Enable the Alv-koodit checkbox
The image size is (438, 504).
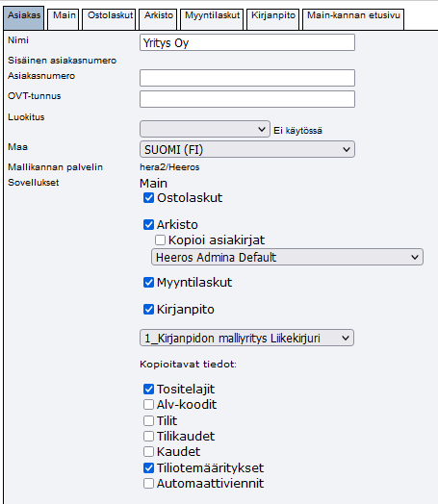[148, 404]
